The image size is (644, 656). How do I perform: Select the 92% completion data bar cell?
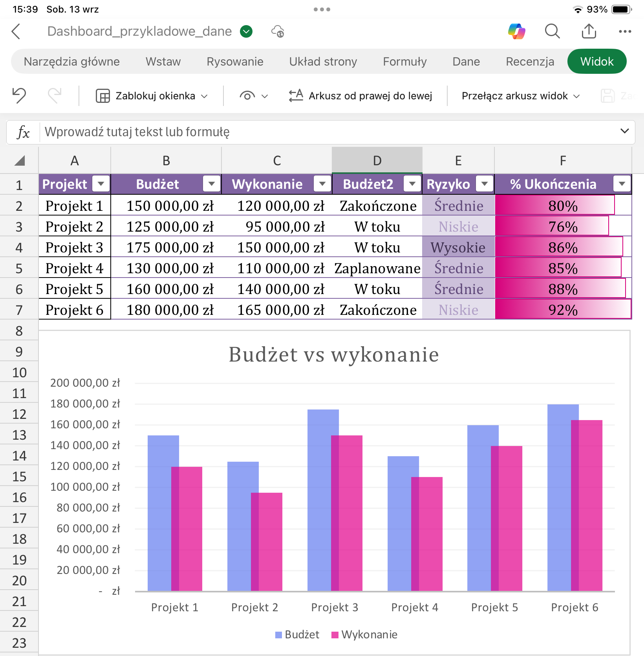click(563, 310)
